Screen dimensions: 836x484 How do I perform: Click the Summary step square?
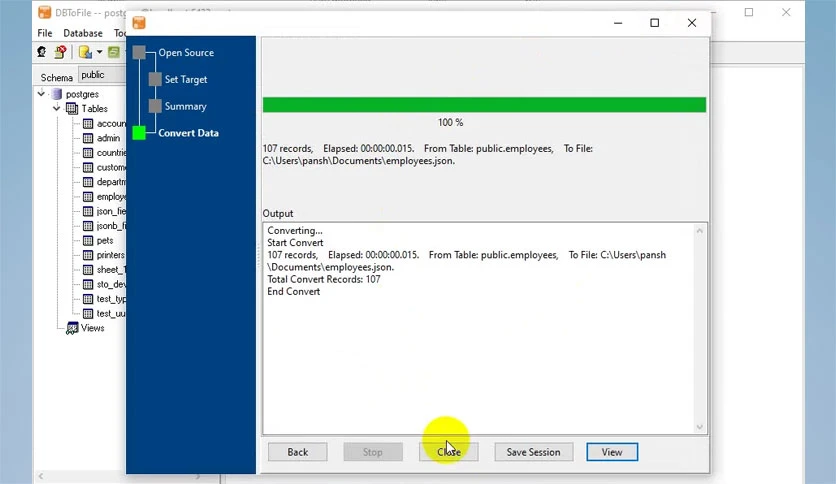point(155,106)
